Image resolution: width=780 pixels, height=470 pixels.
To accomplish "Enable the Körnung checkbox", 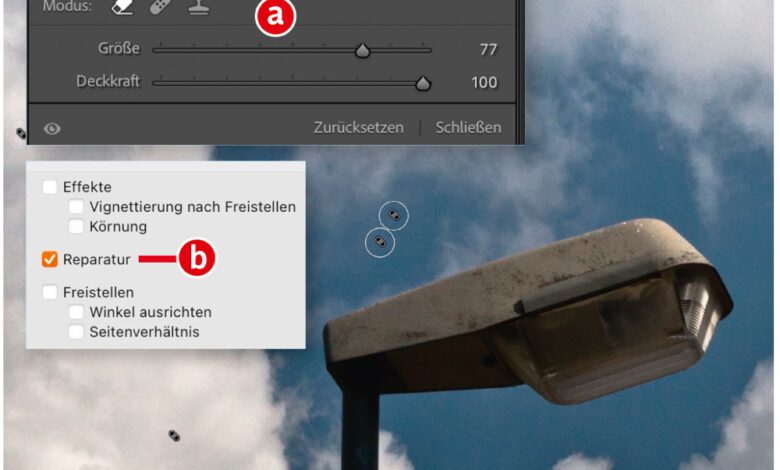I will point(76,227).
